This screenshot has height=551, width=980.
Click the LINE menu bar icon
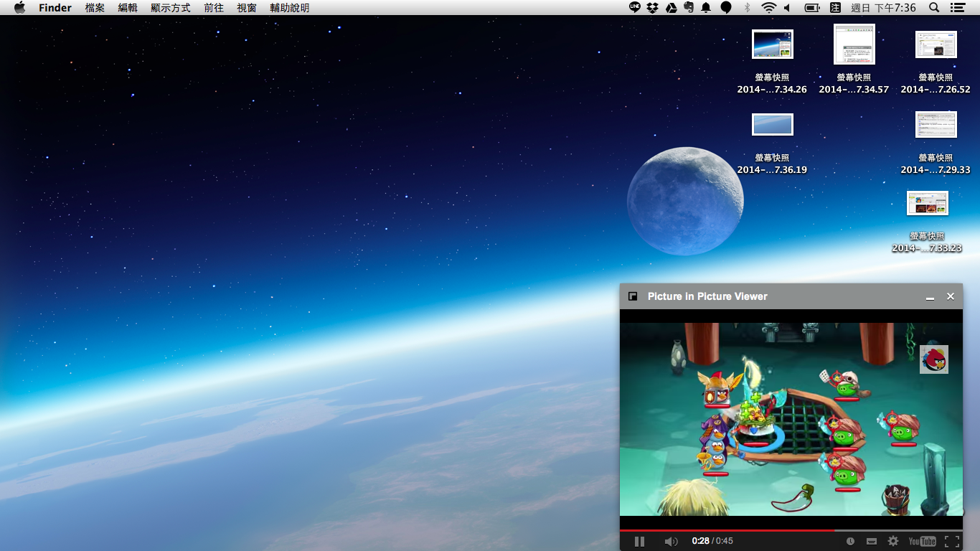(635, 7)
